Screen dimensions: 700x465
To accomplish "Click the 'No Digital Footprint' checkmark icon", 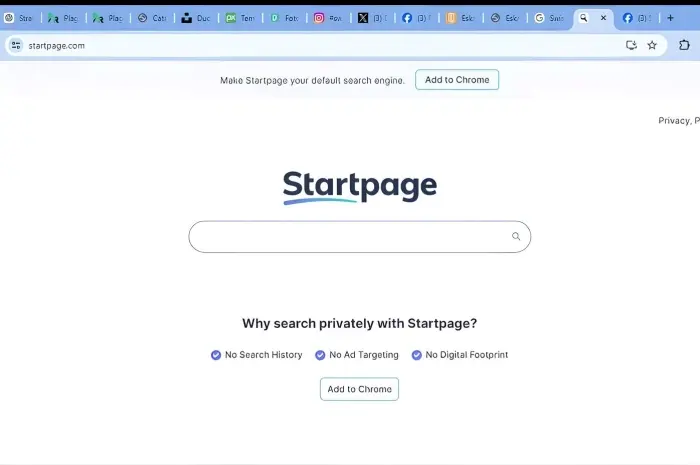I will tap(417, 355).
